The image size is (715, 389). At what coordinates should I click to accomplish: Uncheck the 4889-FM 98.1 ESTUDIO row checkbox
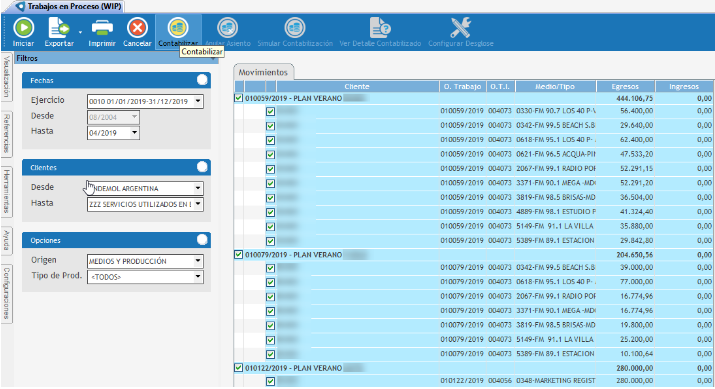[x=270, y=212]
